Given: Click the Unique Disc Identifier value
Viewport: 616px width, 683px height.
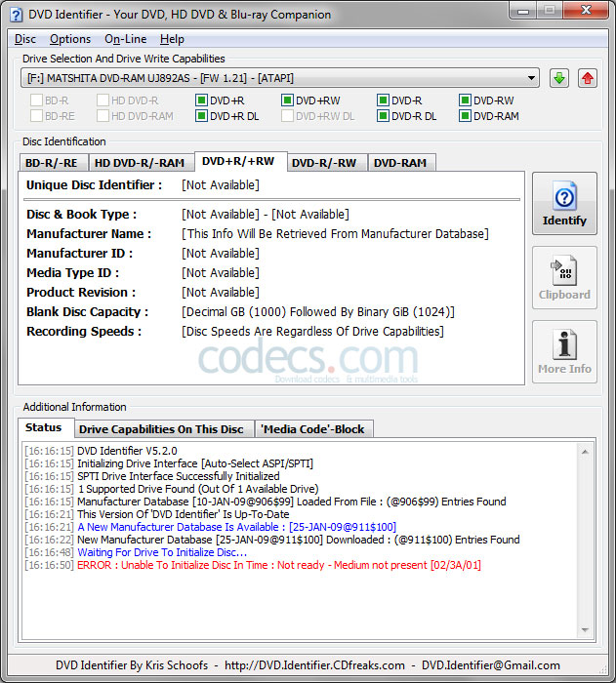Looking at the screenshot, I should coord(221,185).
